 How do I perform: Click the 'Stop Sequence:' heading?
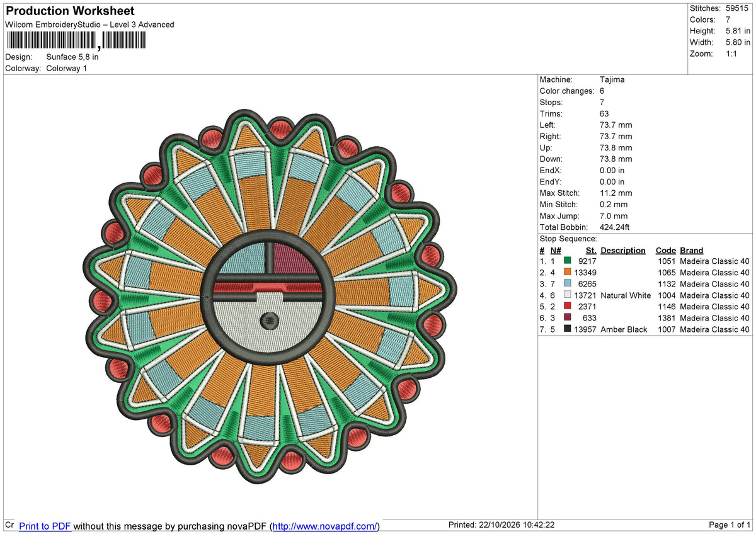click(568, 239)
